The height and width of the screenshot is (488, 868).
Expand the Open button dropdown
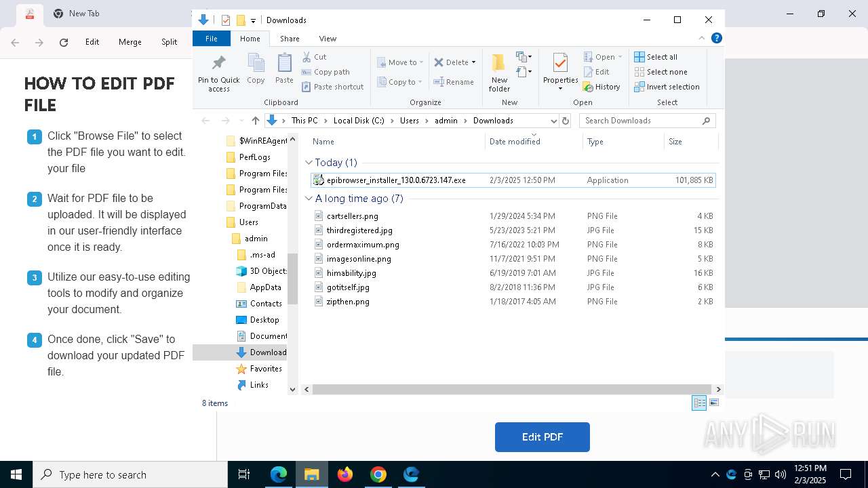620,57
